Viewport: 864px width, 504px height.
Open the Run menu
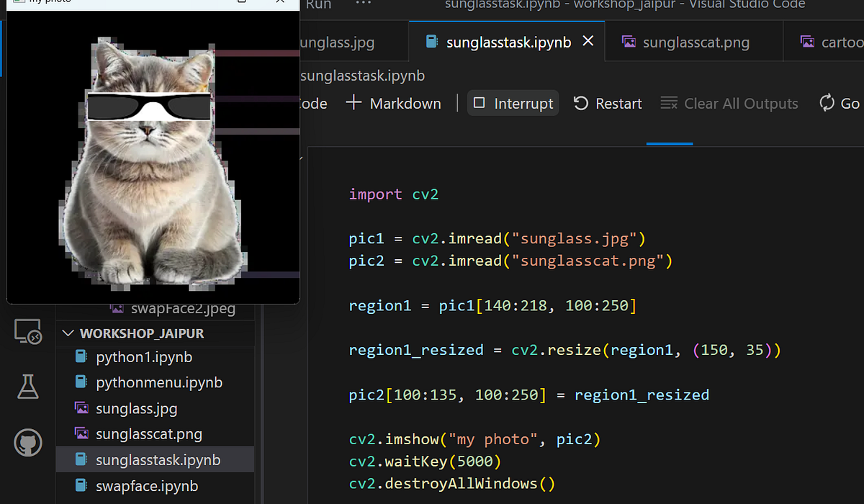pos(318,5)
